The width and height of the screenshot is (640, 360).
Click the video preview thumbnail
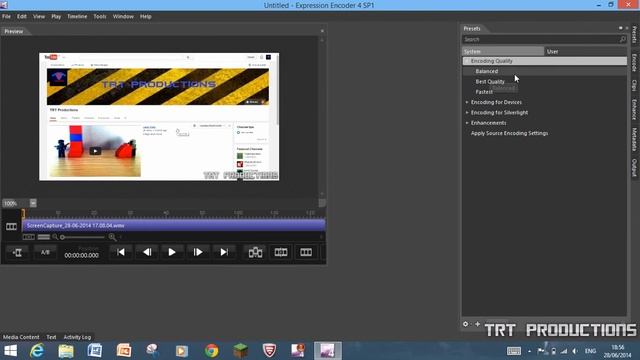(x=159, y=117)
